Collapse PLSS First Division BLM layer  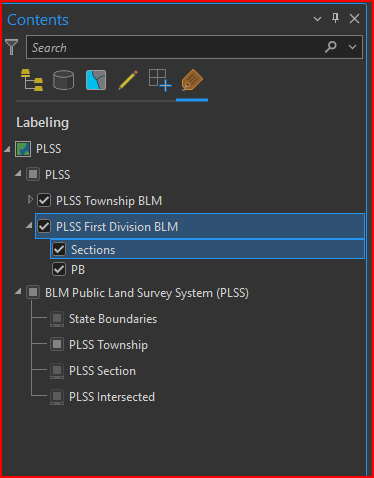tap(29, 226)
